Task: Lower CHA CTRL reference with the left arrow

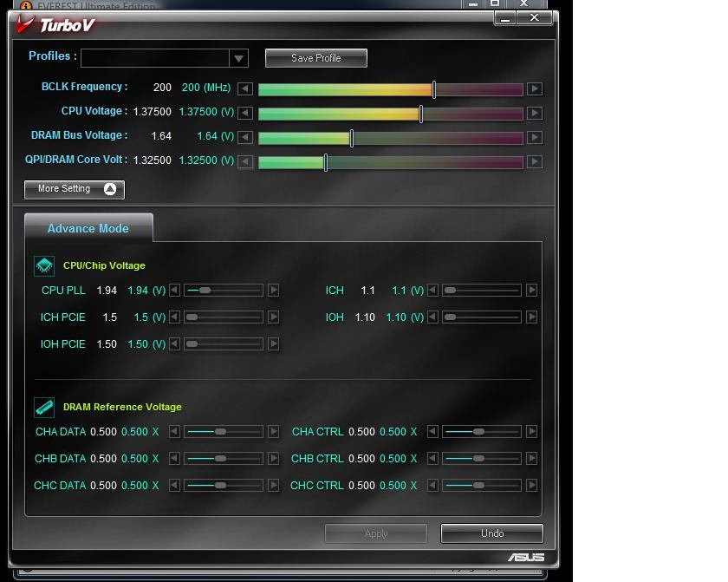Action: 432,431
